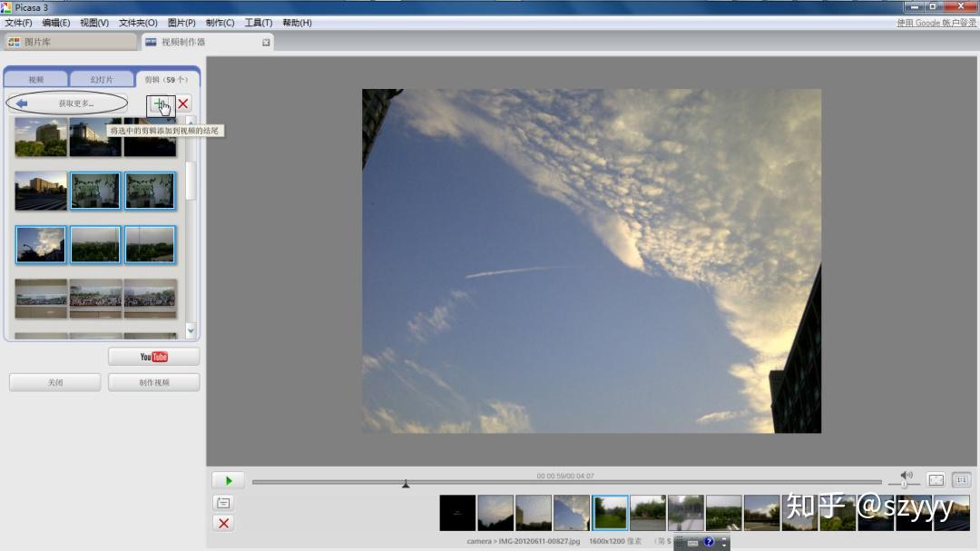
Task: Select the sky clouds clip thumbnail in clips panel
Action: coord(41,244)
